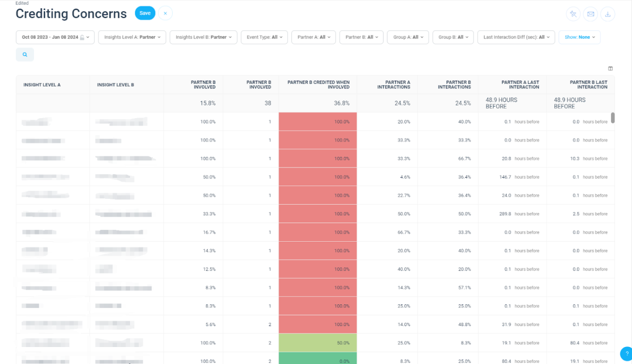This screenshot has height=364, width=632.
Task: Open the blue help question mark bubble
Action: pyautogui.click(x=626, y=353)
